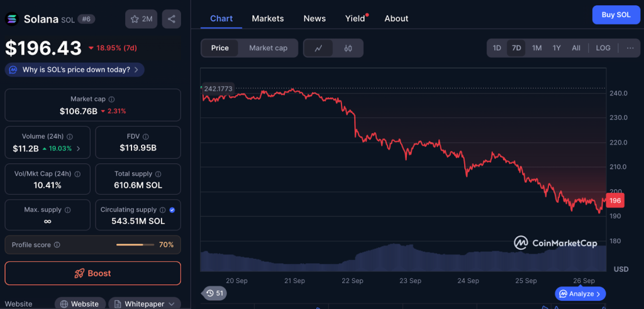Click Circulating supply info icon

[163, 210]
